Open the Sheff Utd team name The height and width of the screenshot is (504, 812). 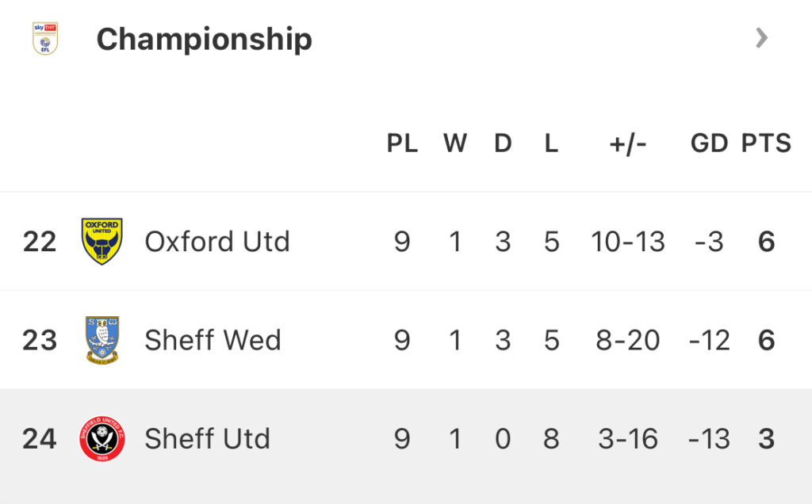(x=207, y=439)
